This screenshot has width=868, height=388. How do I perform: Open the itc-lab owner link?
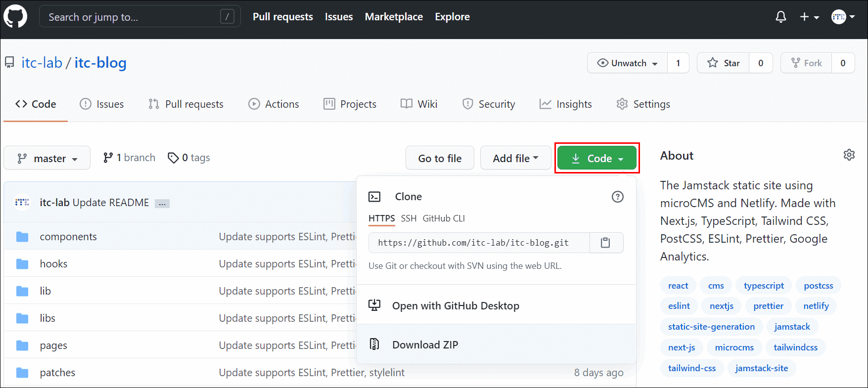(42, 63)
